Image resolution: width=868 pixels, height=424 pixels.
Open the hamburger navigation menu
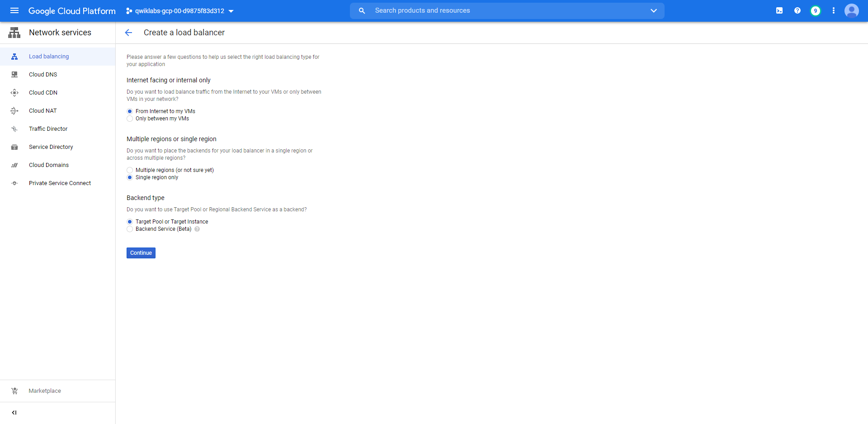14,10
